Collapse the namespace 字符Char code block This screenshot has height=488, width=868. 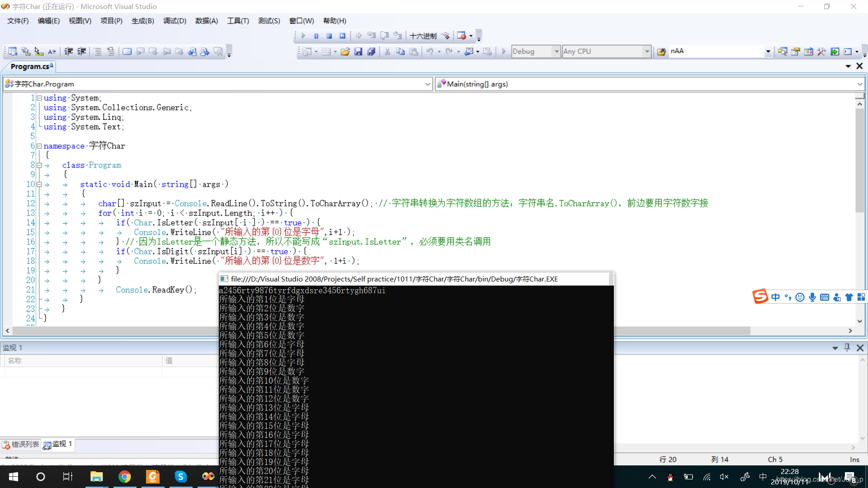pos(39,146)
